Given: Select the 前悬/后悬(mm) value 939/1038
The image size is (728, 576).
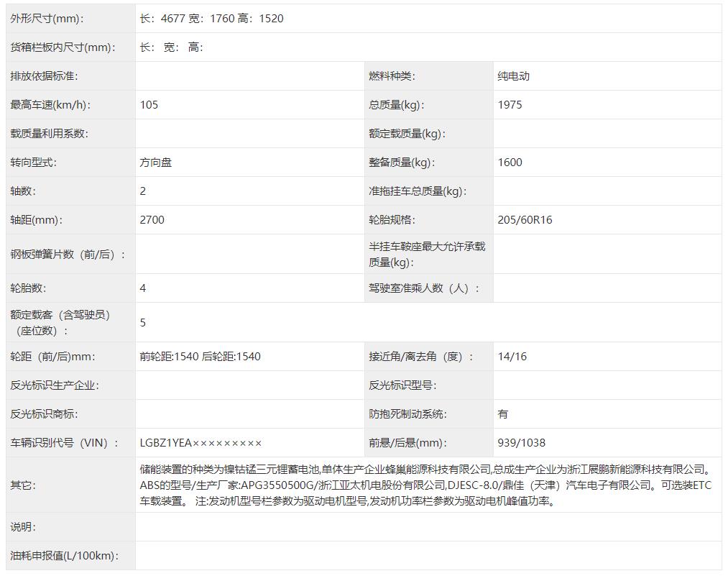Looking at the screenshot, I should (x=521, y=443).
